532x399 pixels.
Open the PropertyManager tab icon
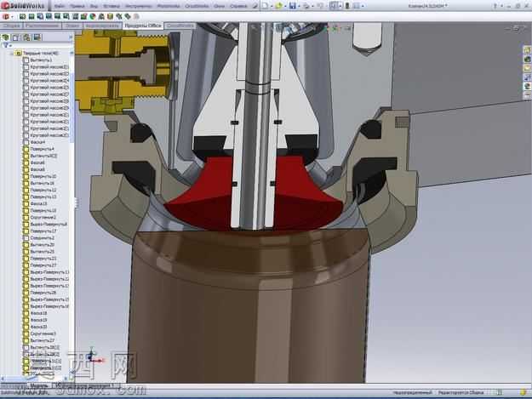pyautogui.click(x=16, y=37)
